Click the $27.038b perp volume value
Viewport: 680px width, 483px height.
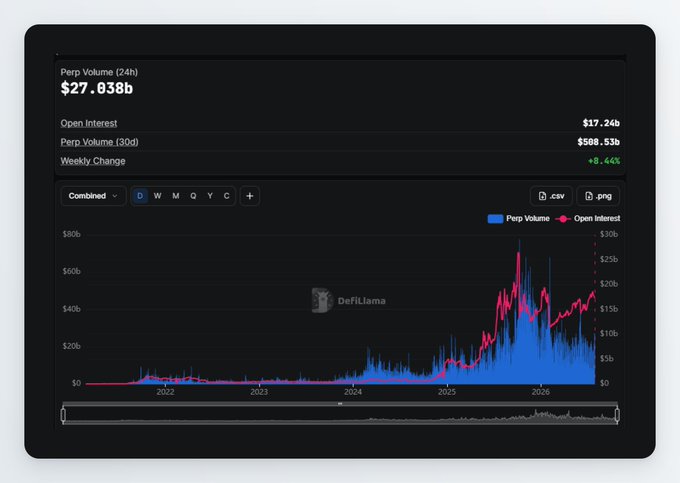point(97,88)
